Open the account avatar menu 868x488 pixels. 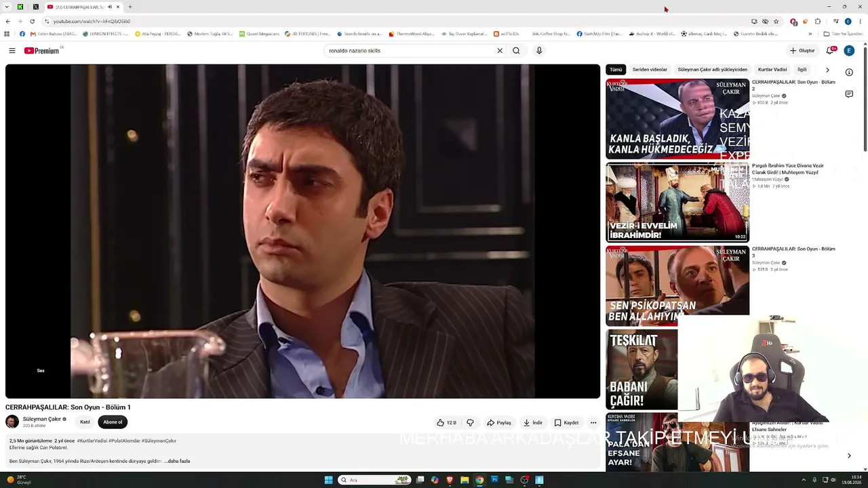click(x=848, y=51)
